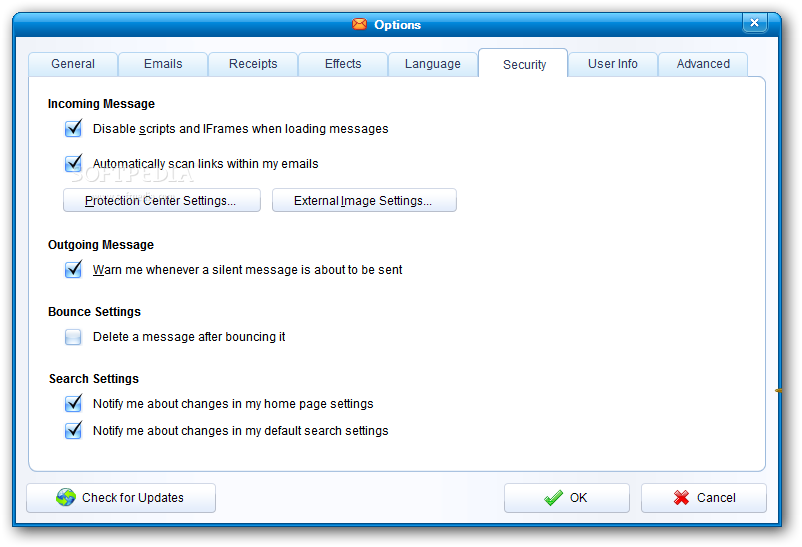
Task: Click Cancel to discard changes
Action: click(x=704, y=498)
